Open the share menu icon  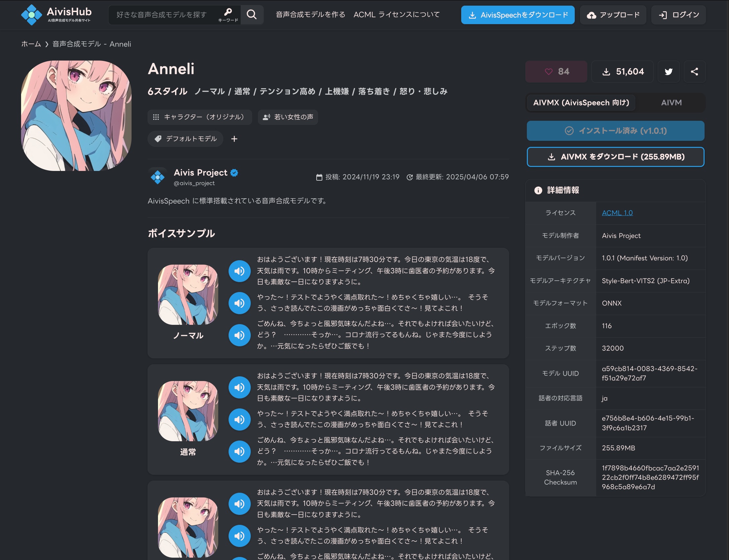pyautogui.click(x=695, y=72)
